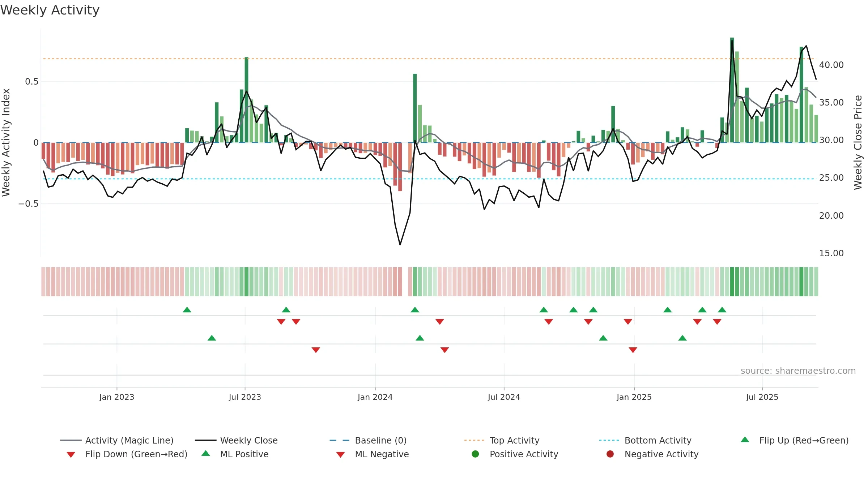The image size is (868, 488).
Task: Click the Jan 2023 x-axis label
Action: [x=117, y=397]
